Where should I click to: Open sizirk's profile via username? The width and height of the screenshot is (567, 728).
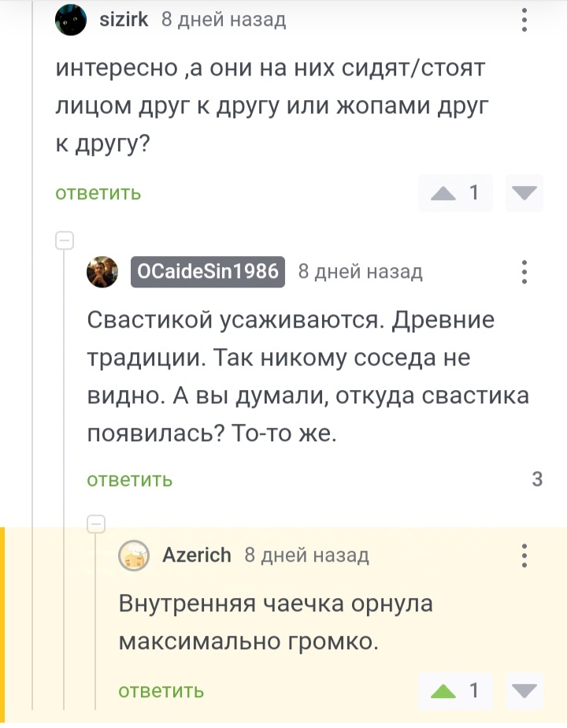[x=124, y=20]
